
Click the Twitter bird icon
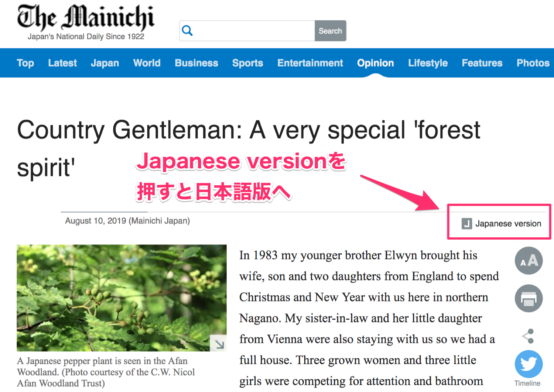pos(529,364)
